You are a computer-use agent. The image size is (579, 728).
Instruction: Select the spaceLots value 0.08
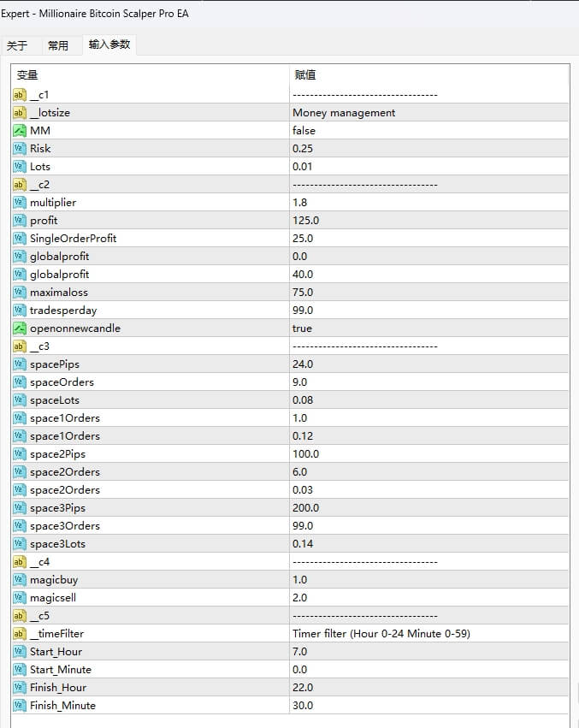pos(429,400)
